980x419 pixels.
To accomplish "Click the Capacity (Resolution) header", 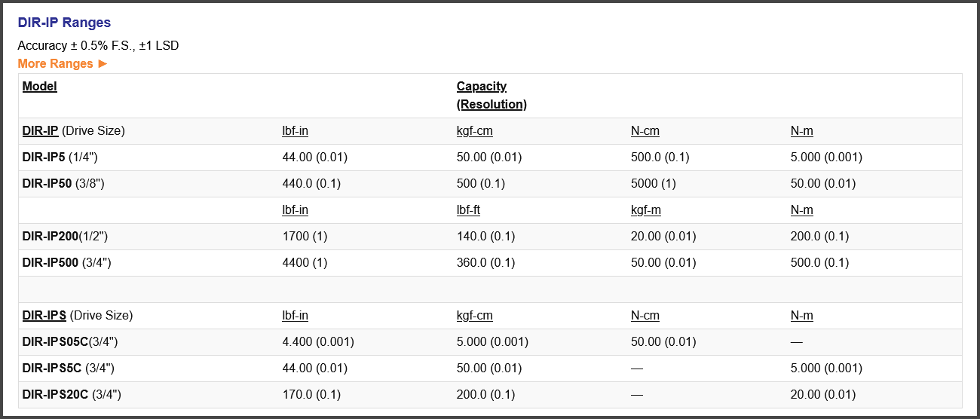I will point(491,95).
